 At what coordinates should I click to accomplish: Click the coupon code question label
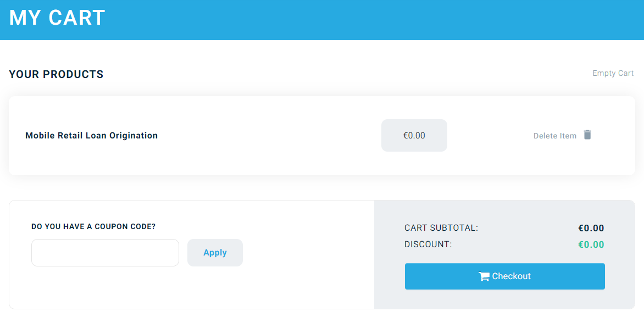[93, 226]
